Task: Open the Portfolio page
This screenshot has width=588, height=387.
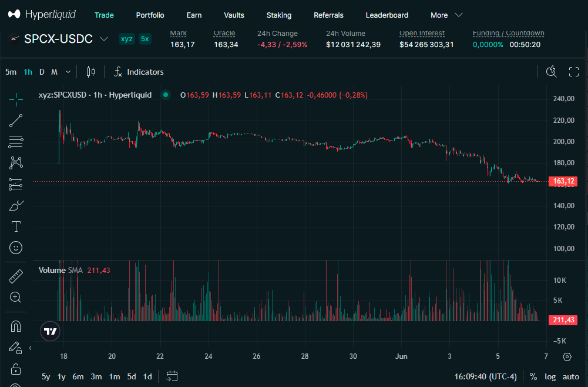Action: point(150,15)
